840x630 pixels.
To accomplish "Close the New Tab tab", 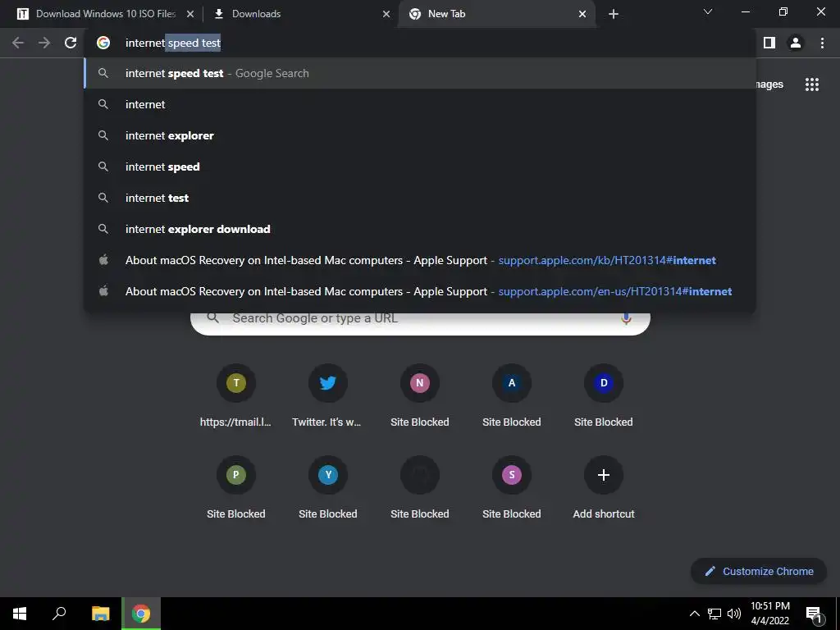I will click(582, 14).
